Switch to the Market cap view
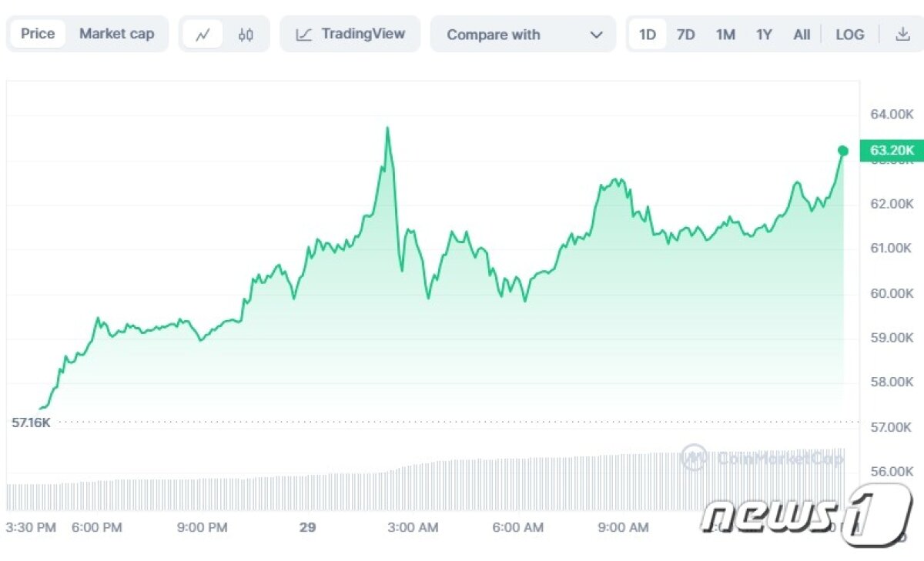Image resolution: width=924 pixels, height=561 pixels. tap(116, 34)
